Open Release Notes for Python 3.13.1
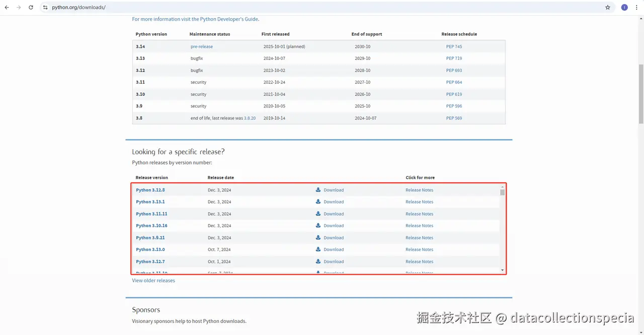Image resolution: width=644 pixels, height=335 pixels. [x=419, y=202]
